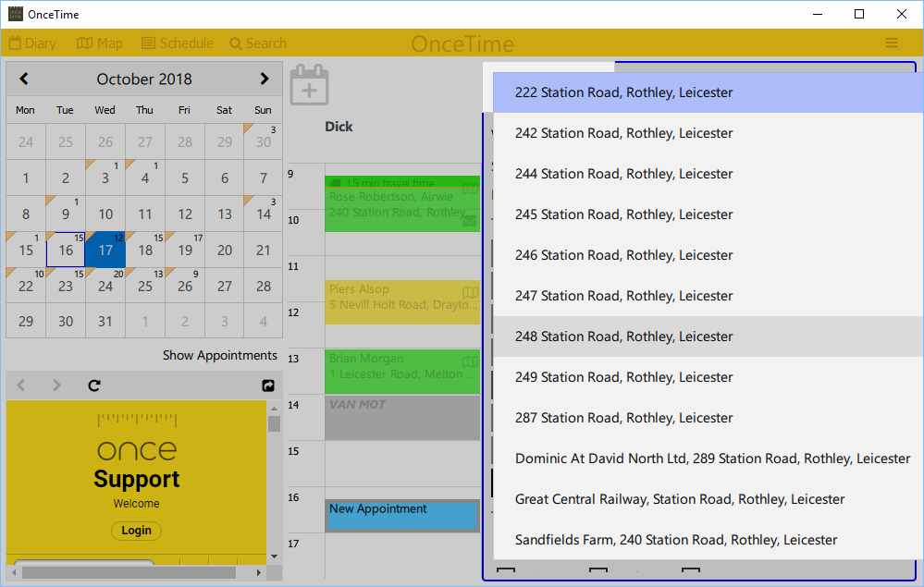Screen dimensions: 924x587
Task: Pick 287 Station Road, Rothley, Leicester
Action: [x=708, y=418]
